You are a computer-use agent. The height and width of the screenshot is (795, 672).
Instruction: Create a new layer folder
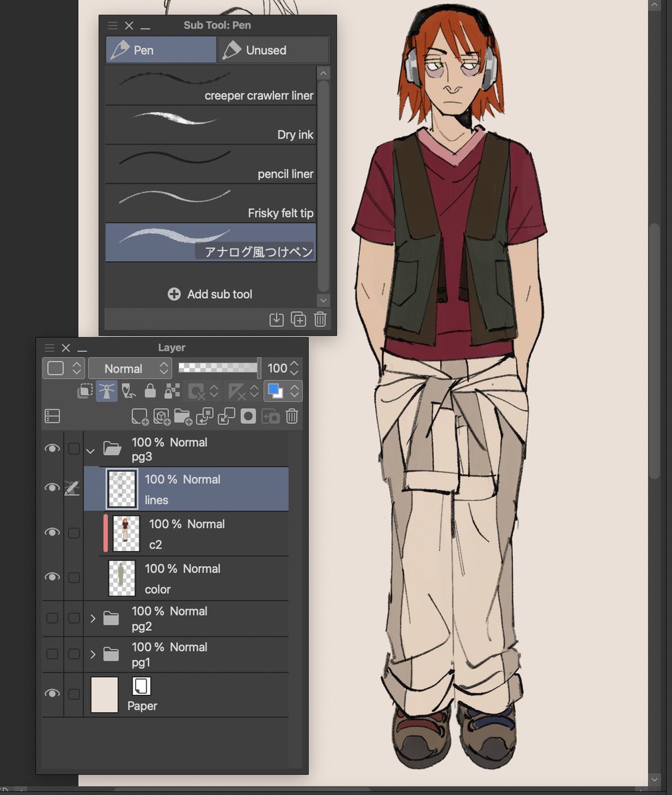183,416
